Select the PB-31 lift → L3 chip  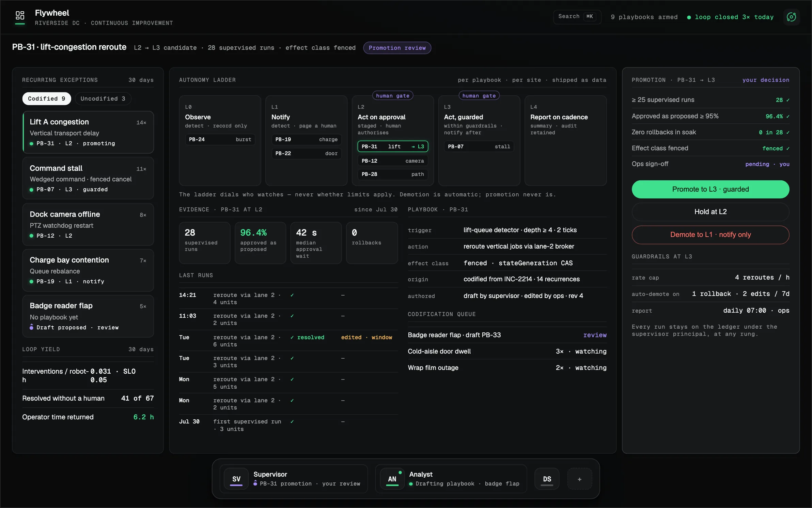click(393, 147)
